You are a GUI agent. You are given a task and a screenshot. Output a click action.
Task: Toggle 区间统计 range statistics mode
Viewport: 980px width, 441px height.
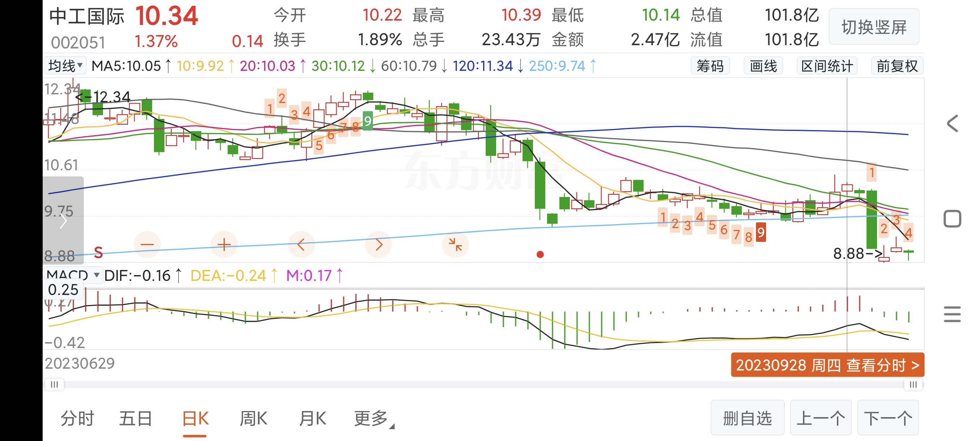[x=827, y=66]
